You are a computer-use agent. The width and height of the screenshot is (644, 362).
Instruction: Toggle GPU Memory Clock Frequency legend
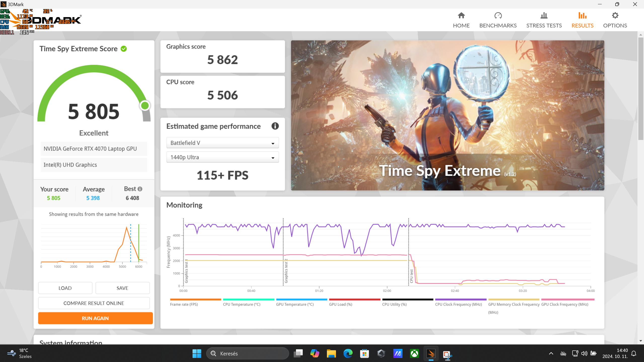(514, 306)
